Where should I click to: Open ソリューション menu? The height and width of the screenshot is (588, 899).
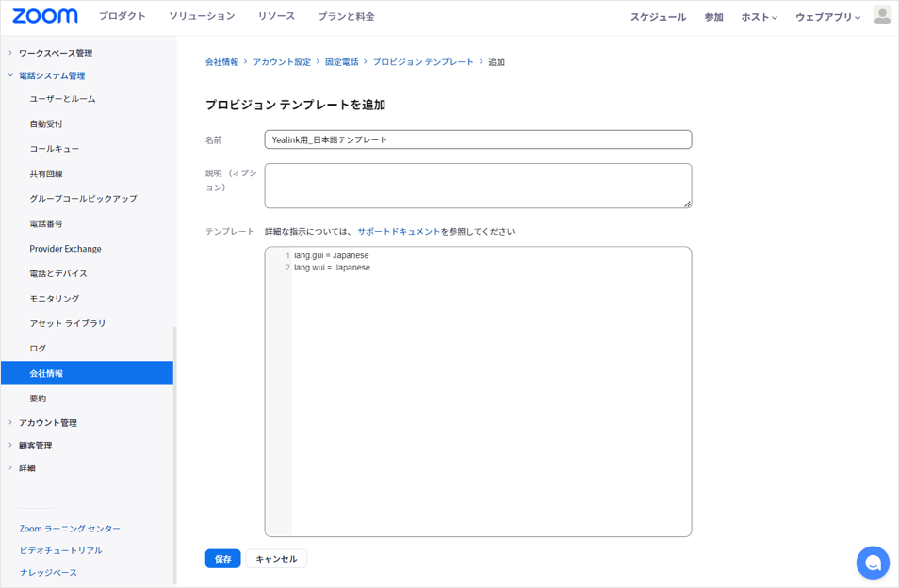coord(202,16)
